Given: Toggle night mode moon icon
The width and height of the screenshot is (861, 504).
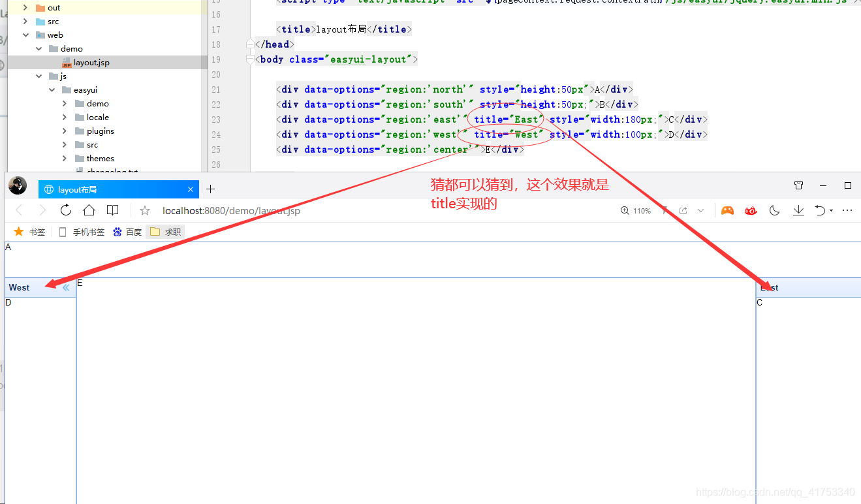Looking at the screenshot, I should pos(775,210).
